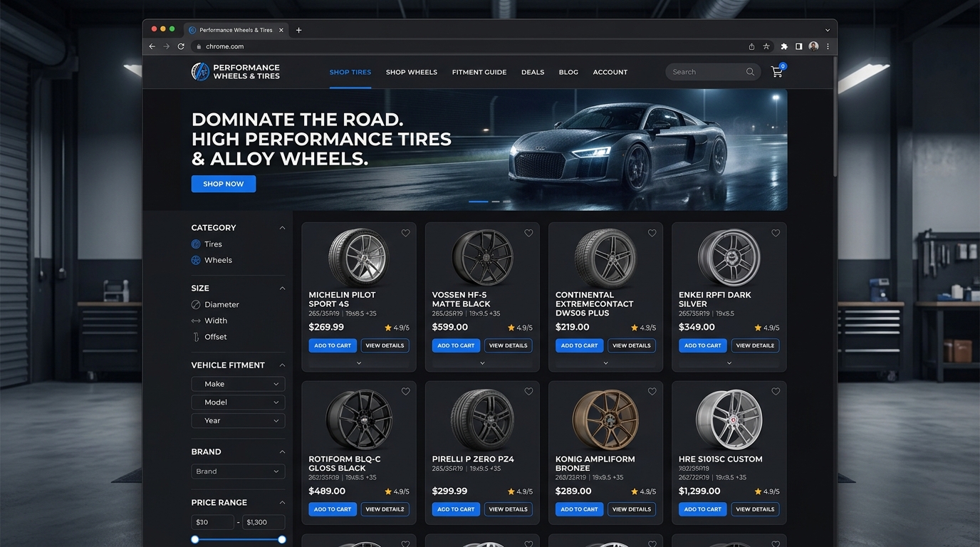Click the Performance Wheels & Tires logo

click(236, 72)
